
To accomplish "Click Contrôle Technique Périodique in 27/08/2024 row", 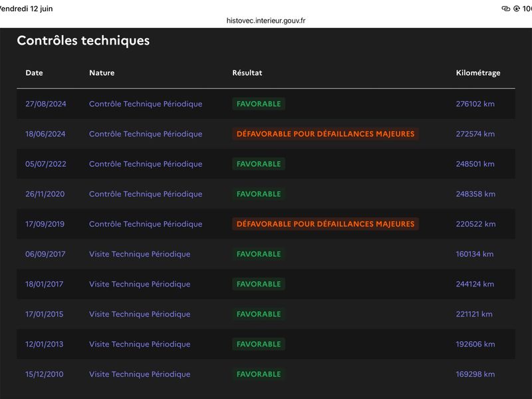I will pyautogui.click(x=146, y=104).
